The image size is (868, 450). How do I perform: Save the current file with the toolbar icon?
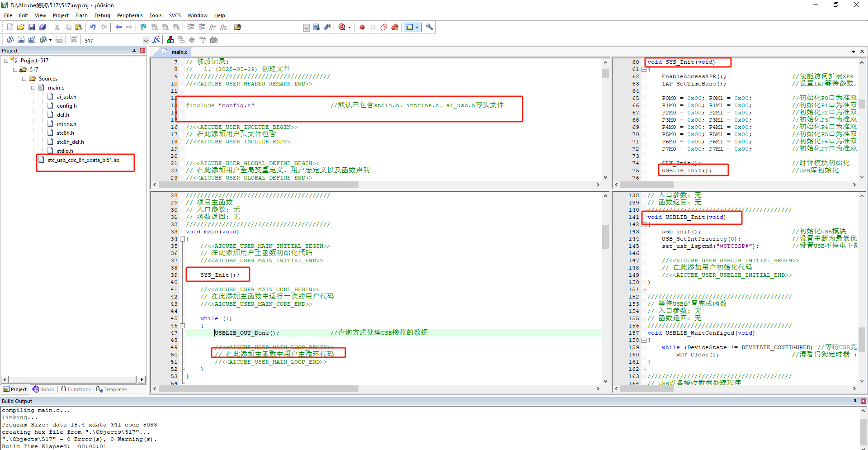point(32,27)
